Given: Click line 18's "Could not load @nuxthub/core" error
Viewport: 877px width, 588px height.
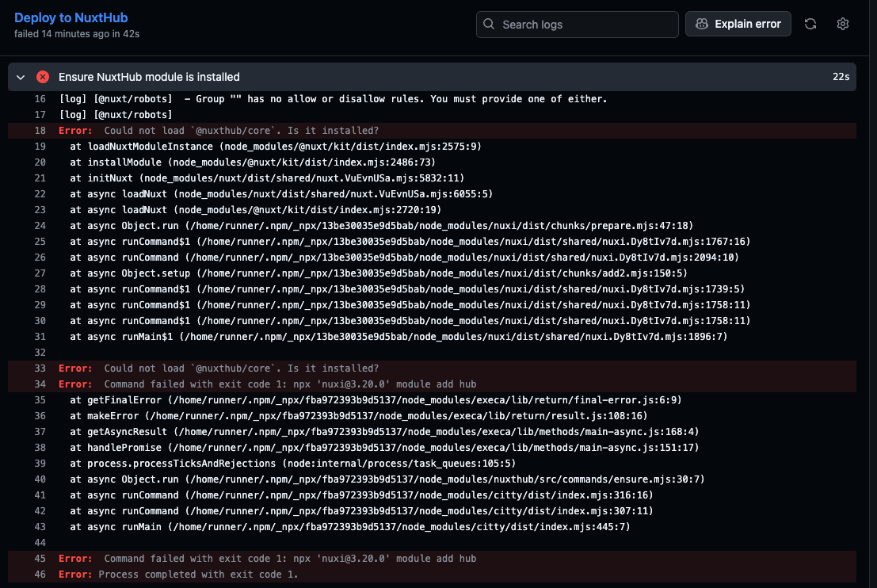Looking at the screenshot, I should tap(241, 130).
